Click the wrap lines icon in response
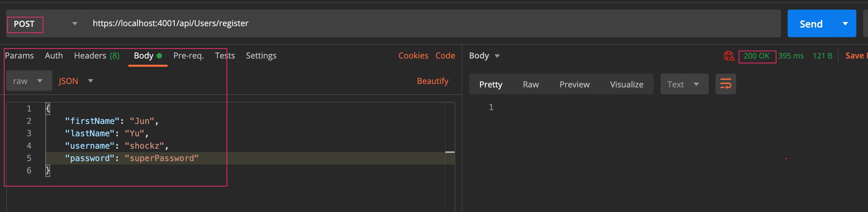This screenshot has width=868, height=212. 726,84
